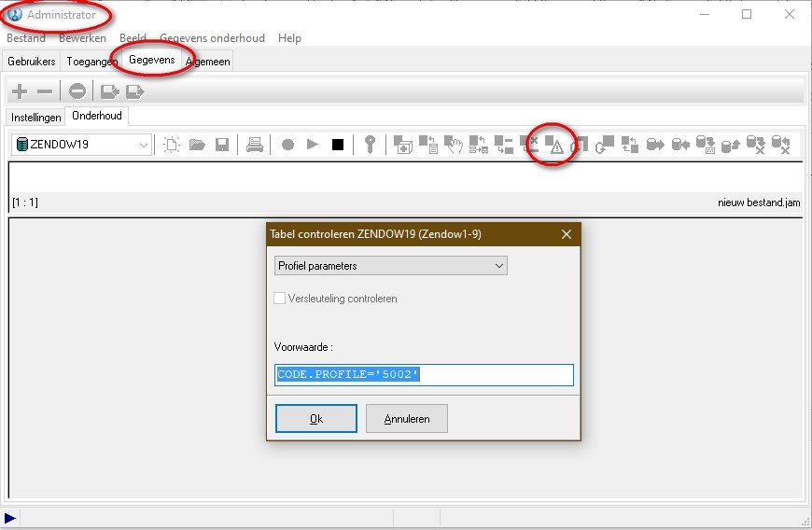This screenshot has width=812, height=530.
Task: Open the Help menu
Action: point(289,37)
